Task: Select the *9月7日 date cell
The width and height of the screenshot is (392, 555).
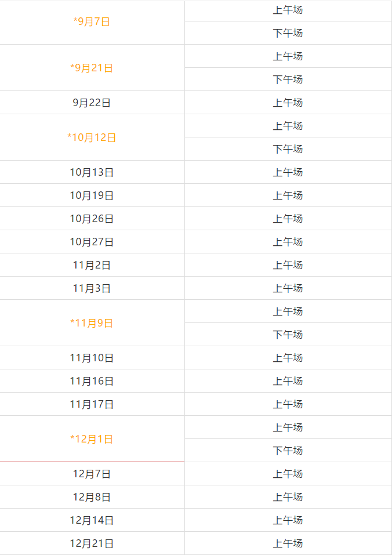Action: tap(92, 22)
